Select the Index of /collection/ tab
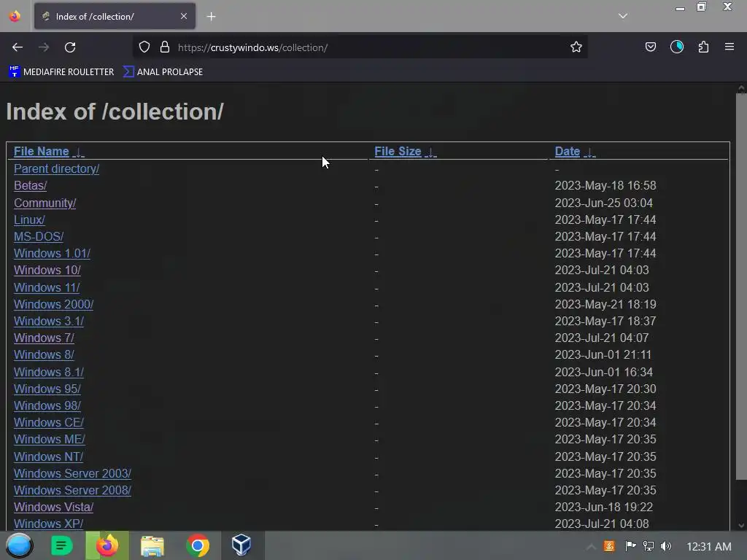Viewport: 747px width, 560px height. [115, 16]
